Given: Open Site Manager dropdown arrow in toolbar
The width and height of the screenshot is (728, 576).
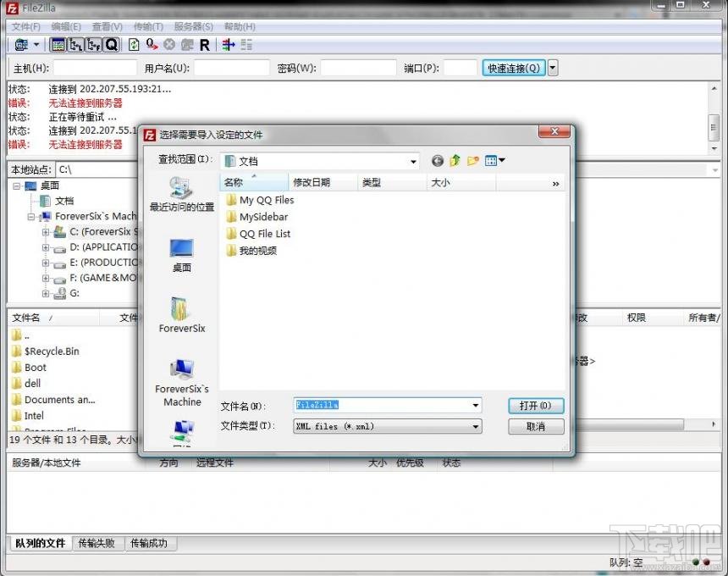Looking at the screenshot, I should 36,45.
